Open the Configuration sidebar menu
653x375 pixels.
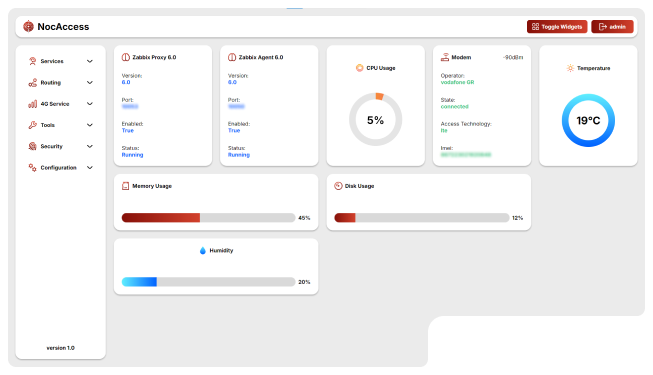coord(60,168)
